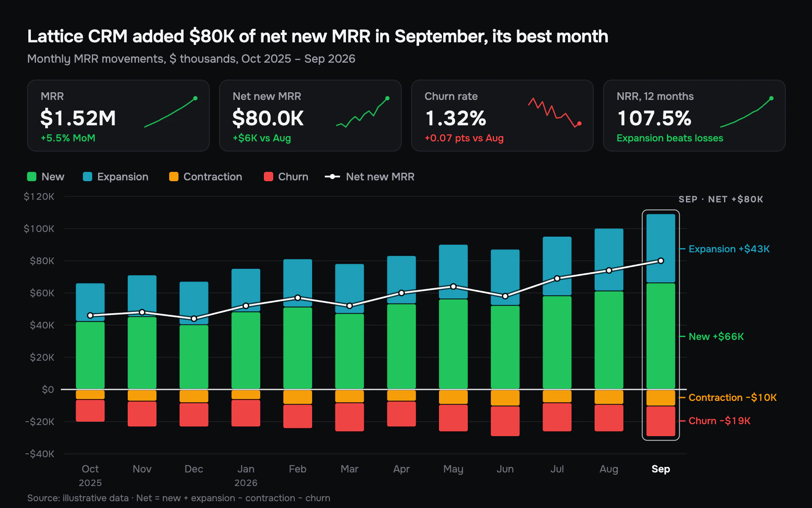Click the red Churn legend swatch
The height and width of the screenshot is (508, 812).
coord(269,177)
